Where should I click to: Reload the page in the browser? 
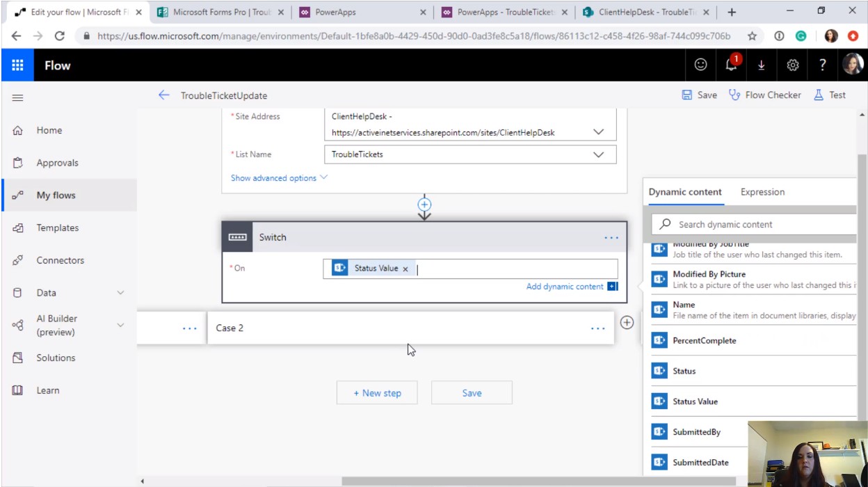(60, 36)
